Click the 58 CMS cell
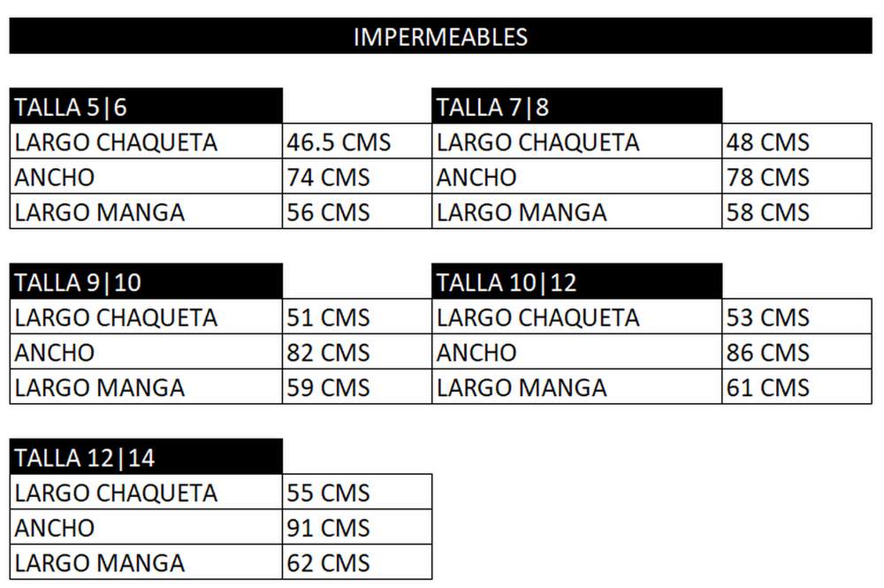 point(796,212)
